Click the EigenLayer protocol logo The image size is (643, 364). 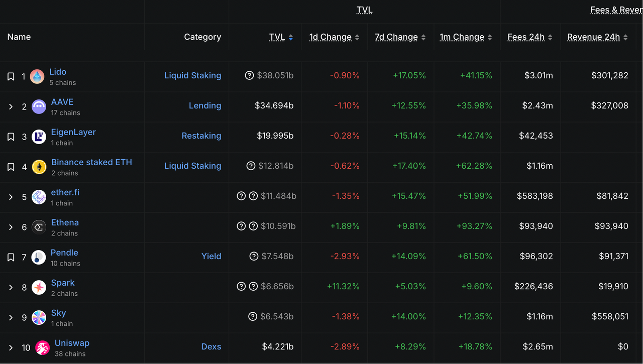tap(39, 137)
